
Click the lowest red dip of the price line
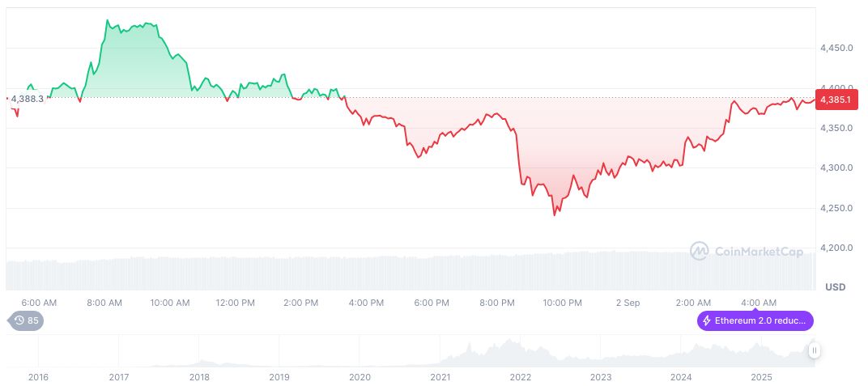(555, 215)
